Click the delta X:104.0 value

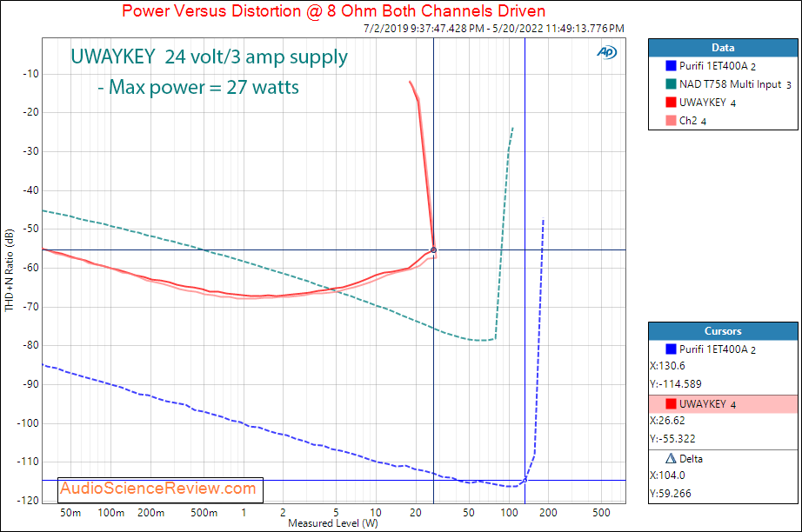(x=667, y=475)
